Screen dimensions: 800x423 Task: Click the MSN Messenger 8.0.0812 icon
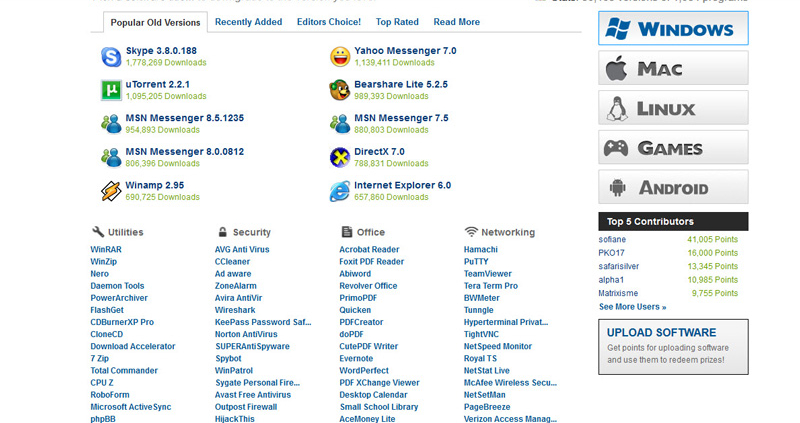tap(111, 158)
